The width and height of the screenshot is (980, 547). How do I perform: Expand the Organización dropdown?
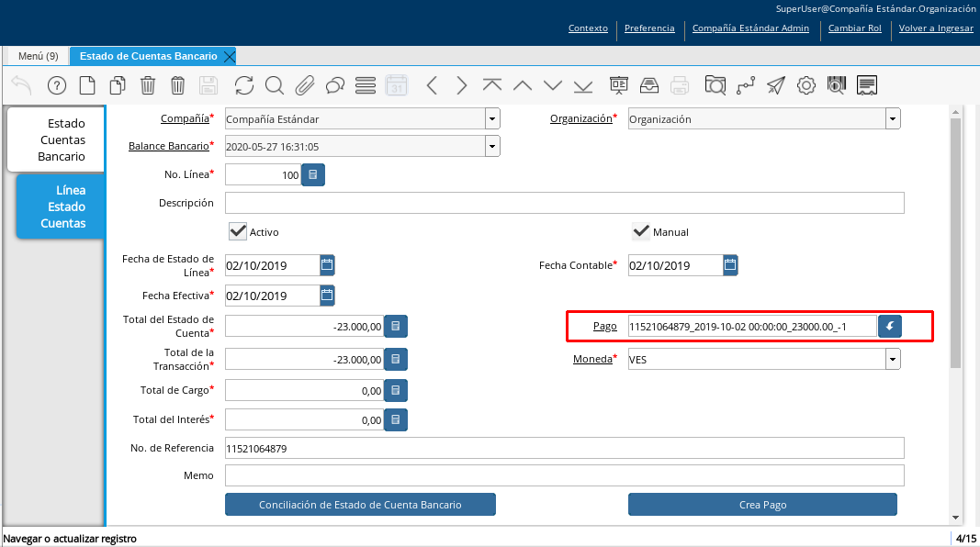pyautogui.click(x=893, y=118)
